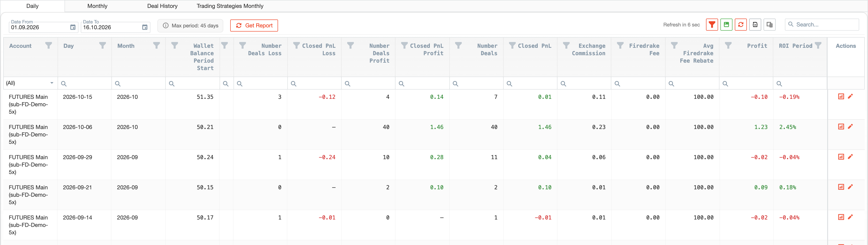This screenshot has height=245, width=868.
Task: Open the column chooser icon
Action: pyautogui.click(x=770, y=25)
